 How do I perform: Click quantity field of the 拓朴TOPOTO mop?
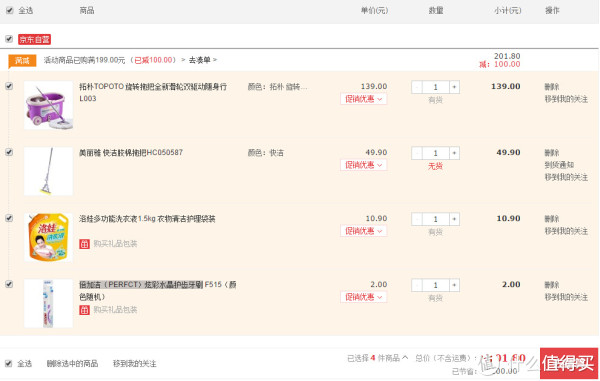point(435,87)
